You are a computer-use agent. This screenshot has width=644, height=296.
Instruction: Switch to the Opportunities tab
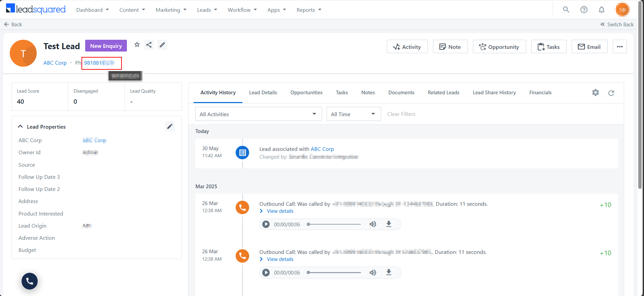(x=306, y=93)
